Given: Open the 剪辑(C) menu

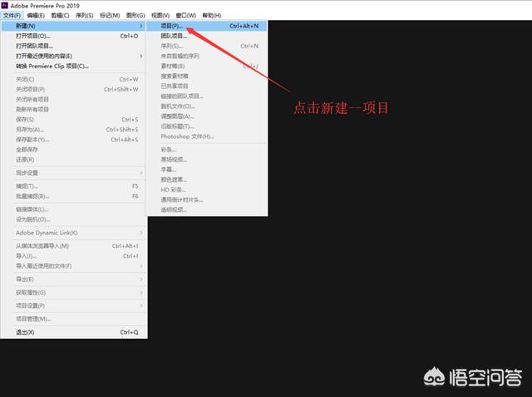Looking at the screenshot, I should [61, 16].
